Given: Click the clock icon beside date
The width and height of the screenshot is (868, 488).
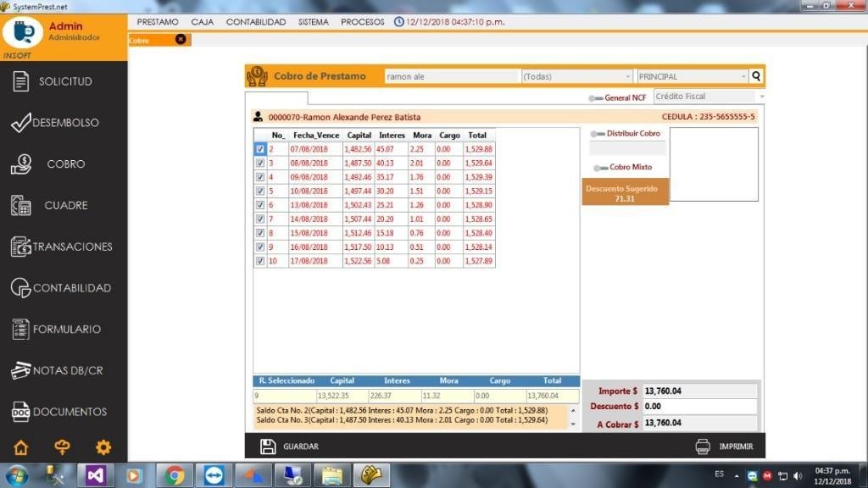Looking at the screenshot, I should [x=398, y=22].
